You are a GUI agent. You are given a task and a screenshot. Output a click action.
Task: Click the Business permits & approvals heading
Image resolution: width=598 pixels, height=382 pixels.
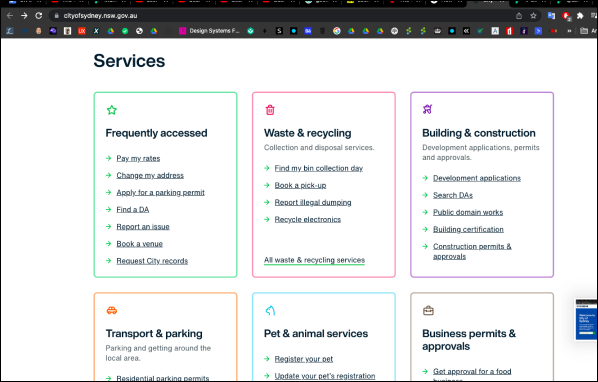pos(469,340)
